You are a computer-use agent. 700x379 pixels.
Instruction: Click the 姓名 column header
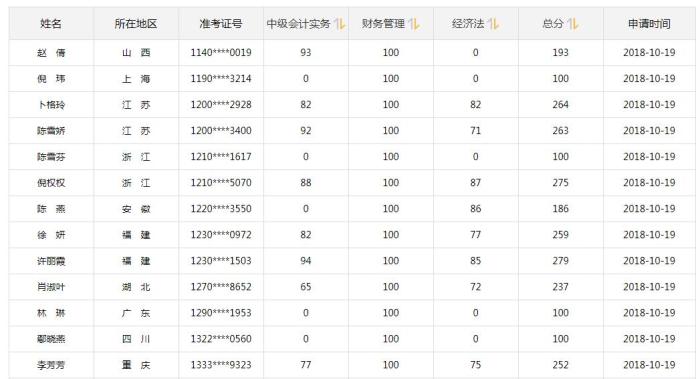tap(51, 24)
